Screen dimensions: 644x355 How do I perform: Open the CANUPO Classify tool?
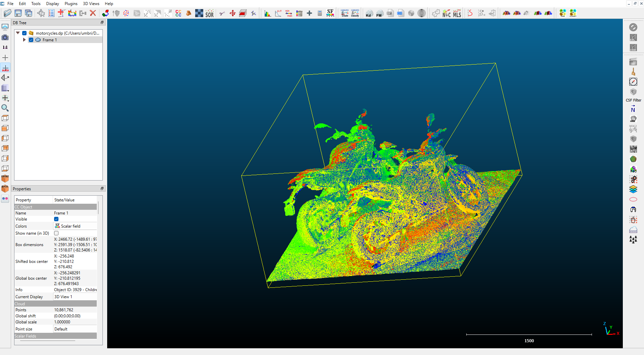coord(355,13)
